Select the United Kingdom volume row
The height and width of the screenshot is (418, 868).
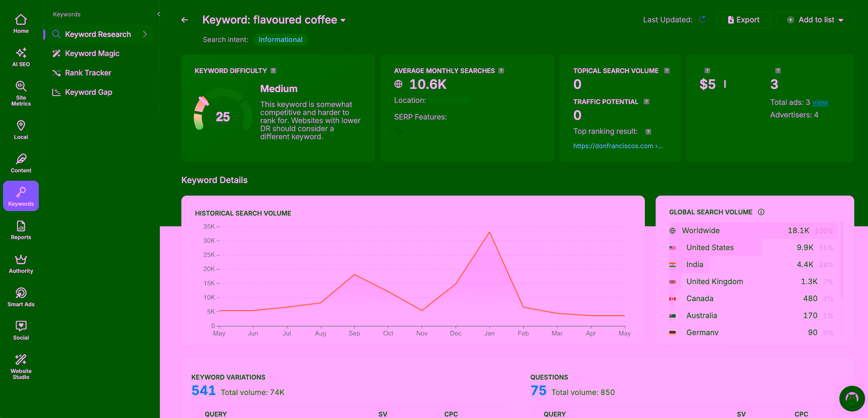pos(754,281)
